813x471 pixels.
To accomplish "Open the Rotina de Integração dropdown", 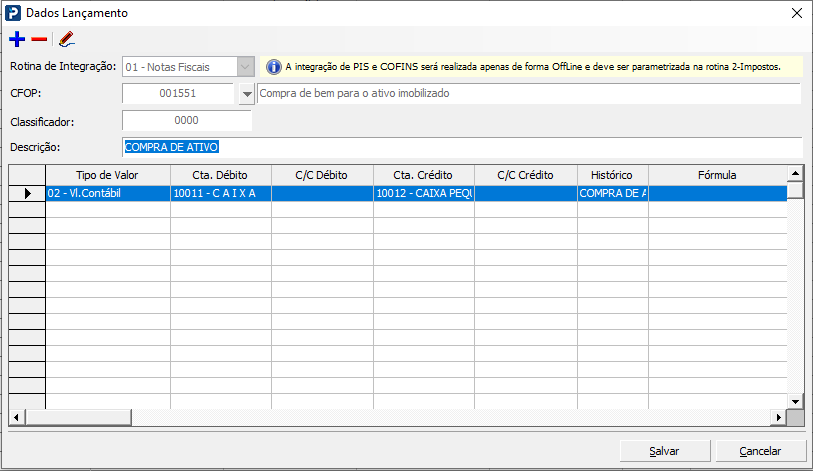I will 245,67.
